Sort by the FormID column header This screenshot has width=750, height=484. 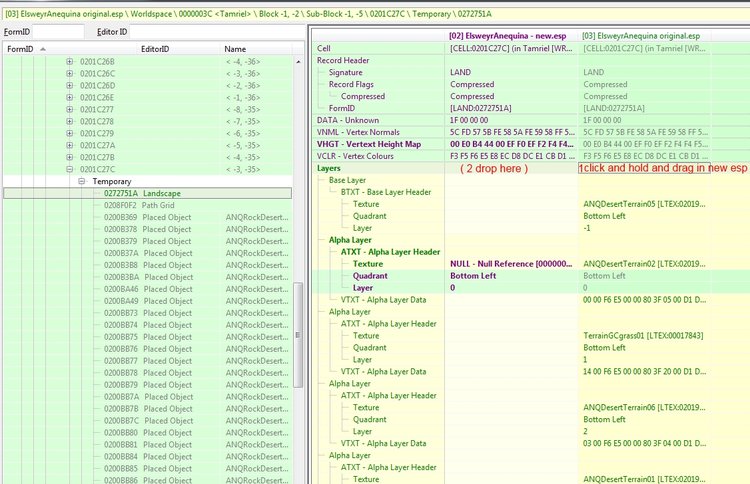[70, 49]
